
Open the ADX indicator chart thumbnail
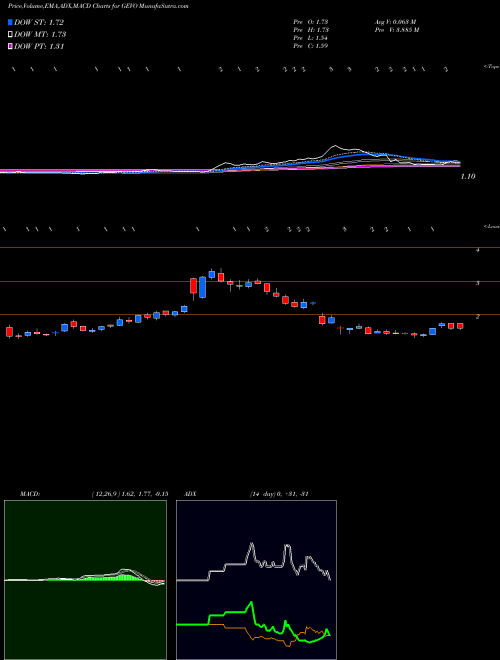click(x=256, y=580)
